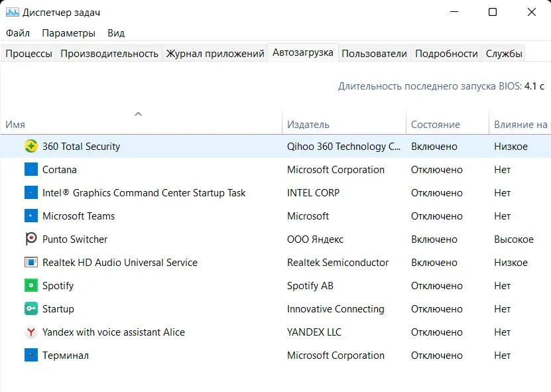Select the Punto Switcher name text
This screenshot has height=392, width=551.
click(x=75, y=239)
